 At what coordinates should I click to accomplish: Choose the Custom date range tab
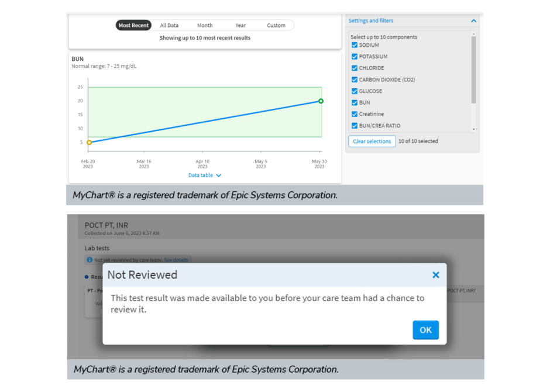click(x=276, y=26)
